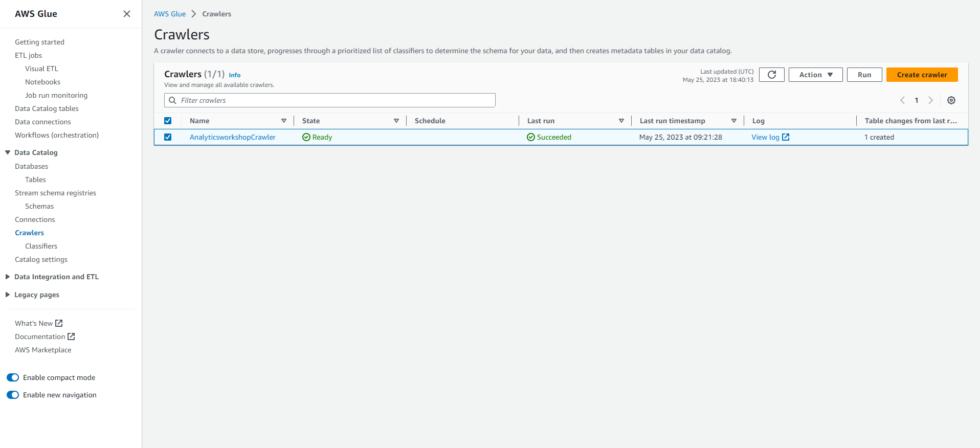Expand the Legacy pages section
980x448 pixels.
[8, 295]
